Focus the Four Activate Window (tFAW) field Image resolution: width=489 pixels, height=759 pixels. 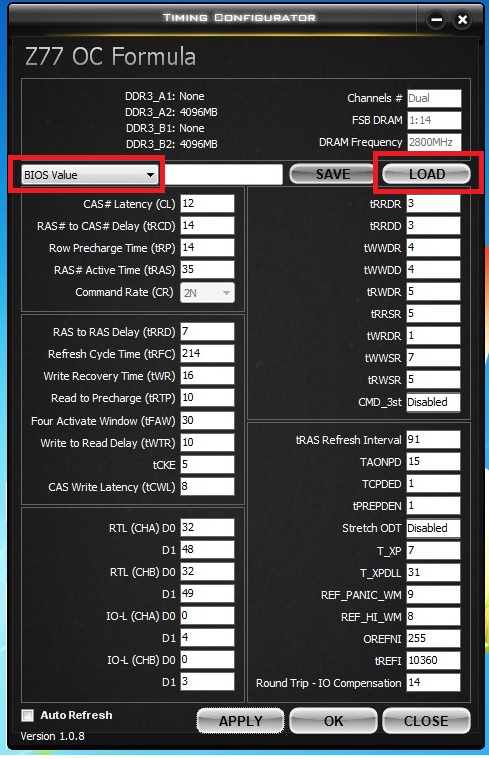(207, 420)
